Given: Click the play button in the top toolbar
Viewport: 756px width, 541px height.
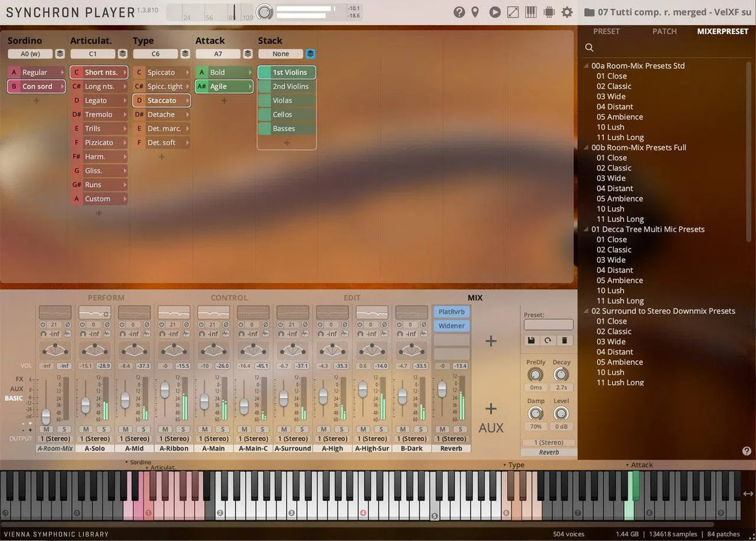Looking at the screenshot, I should click(x=495, y=11).
